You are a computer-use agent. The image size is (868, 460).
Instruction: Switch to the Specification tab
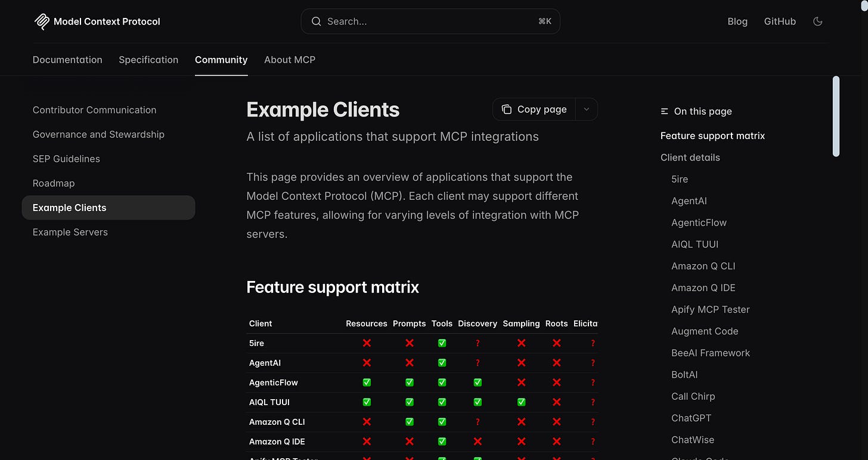tap(148, 60)
